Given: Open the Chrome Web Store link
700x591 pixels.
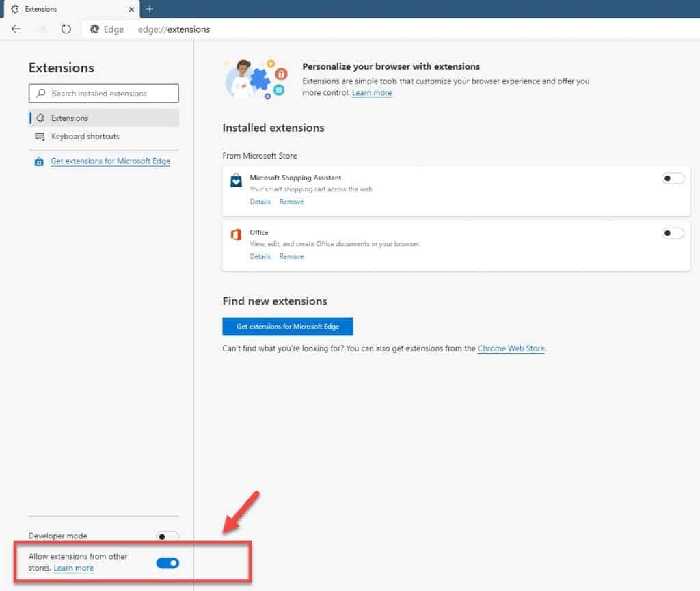Looking at the screenshot, I should (511, 348).
